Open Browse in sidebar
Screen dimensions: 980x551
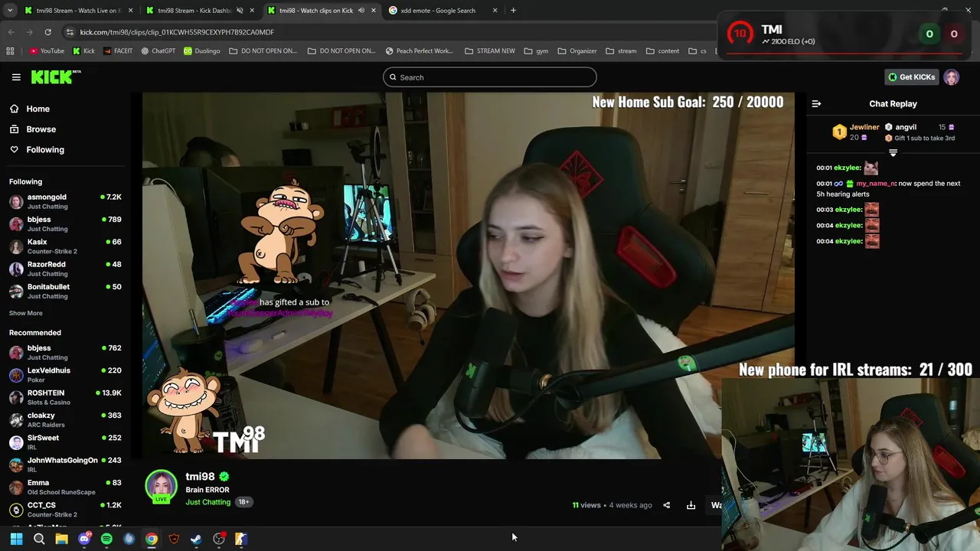click(x=41, y=129)
